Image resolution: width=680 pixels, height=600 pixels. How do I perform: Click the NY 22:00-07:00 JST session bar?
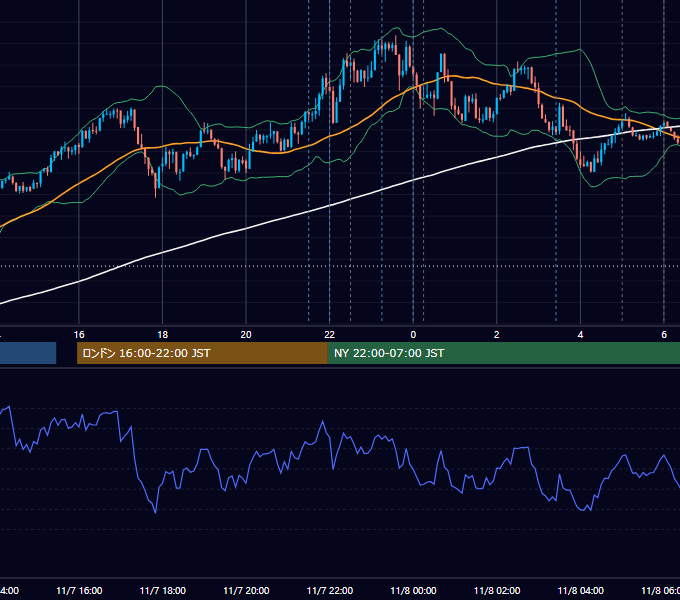pos(503,353)
